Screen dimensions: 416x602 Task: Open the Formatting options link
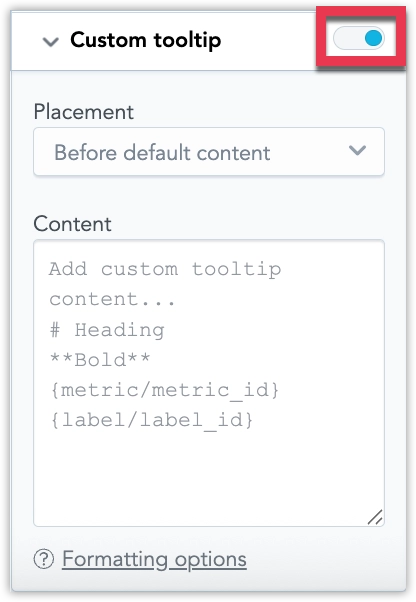pyautogui.click(x=154, y=559)
